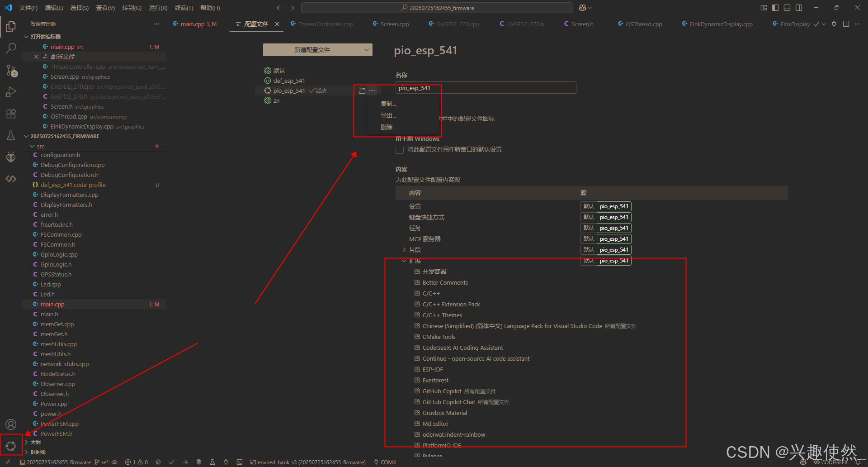Collapse the 20250725162455_FIRMWARE folder section
This screenshot has height=467, width=868.
(26, 136)
